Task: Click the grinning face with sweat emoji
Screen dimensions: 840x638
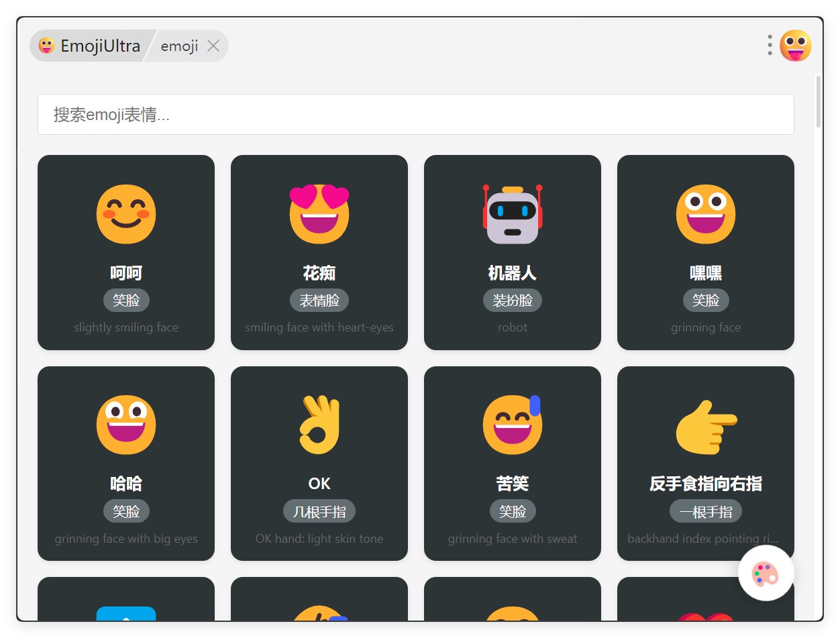Action: (x=513, y=425)
